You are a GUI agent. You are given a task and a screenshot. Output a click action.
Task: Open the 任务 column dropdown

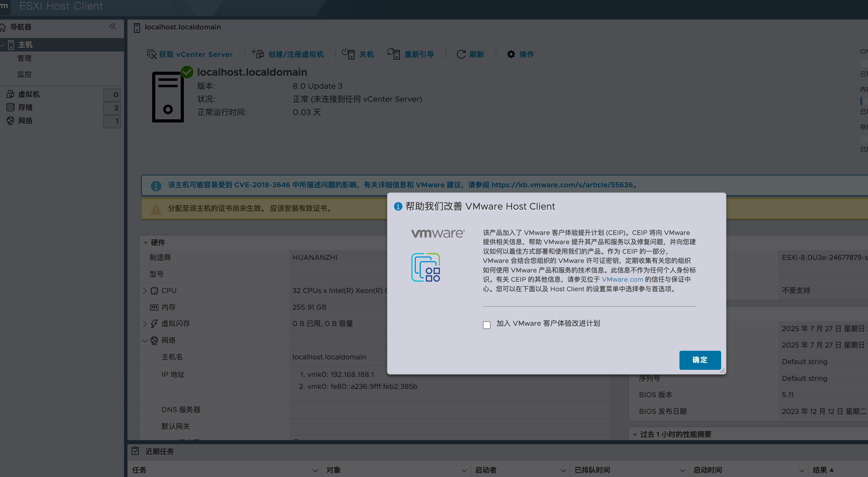pos(315,470)
